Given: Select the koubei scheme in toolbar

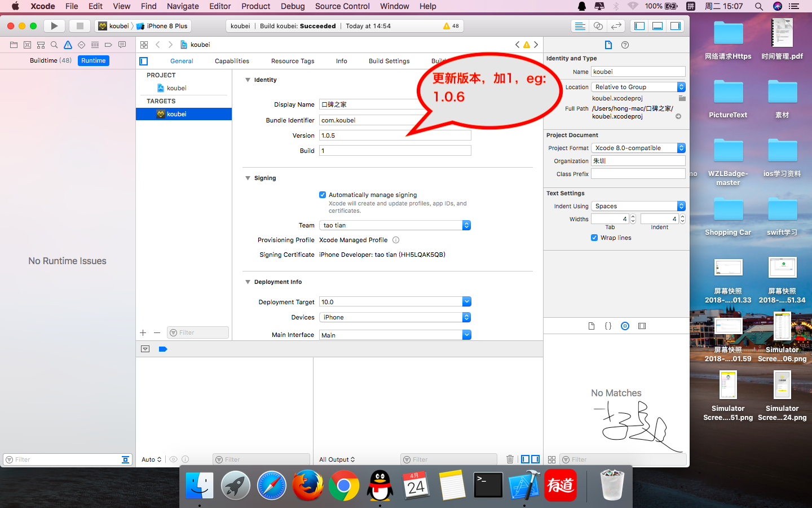Looking at the screenshot, I should tap(114, 26).
